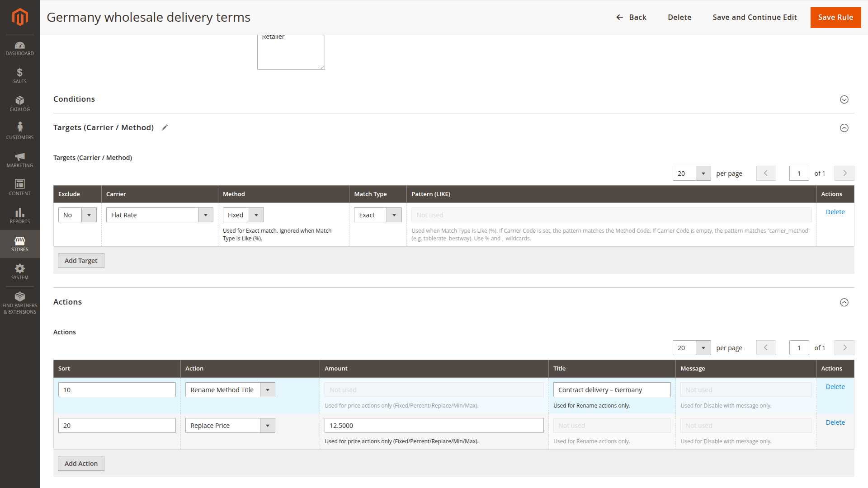Go to next page in Actions grid
This screenshot has height=488, width=868.
click(844, 348)
